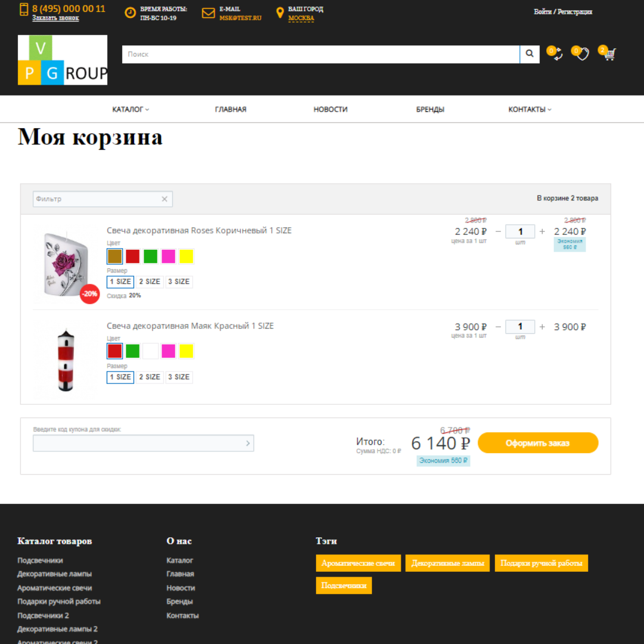The image size is (644, 644).
Task: Select 3 SIZE for Маяк candle
Action: (x=178, y=377)
